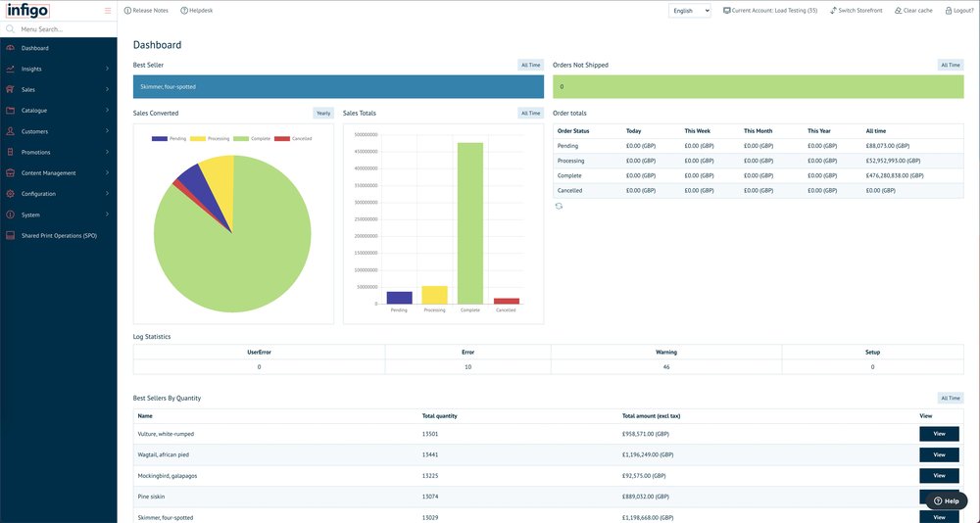Click the Promotions tag icon
This screenshot has width=980, height=523.
tap(10, 152)
